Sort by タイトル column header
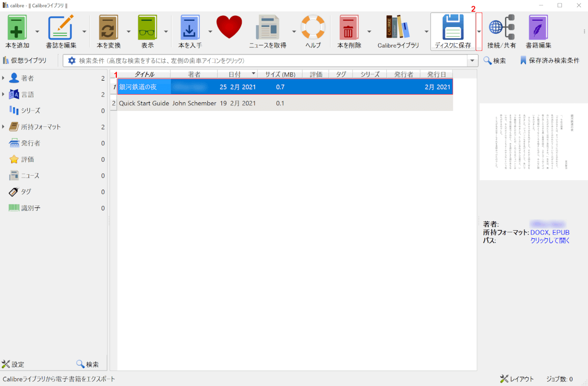 (144, 74)
